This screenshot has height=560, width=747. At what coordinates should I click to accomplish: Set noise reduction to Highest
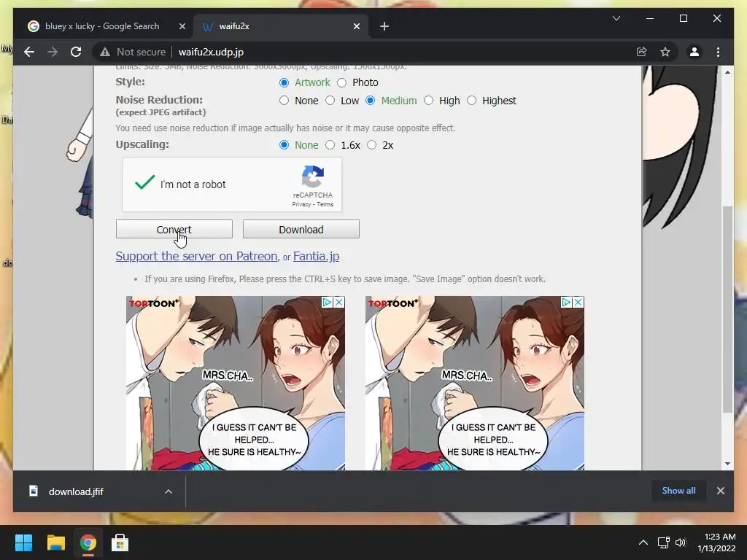click(472, 101)
